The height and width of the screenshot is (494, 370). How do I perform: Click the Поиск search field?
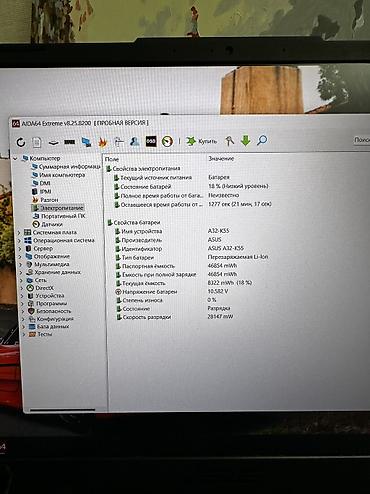[362, 140]
